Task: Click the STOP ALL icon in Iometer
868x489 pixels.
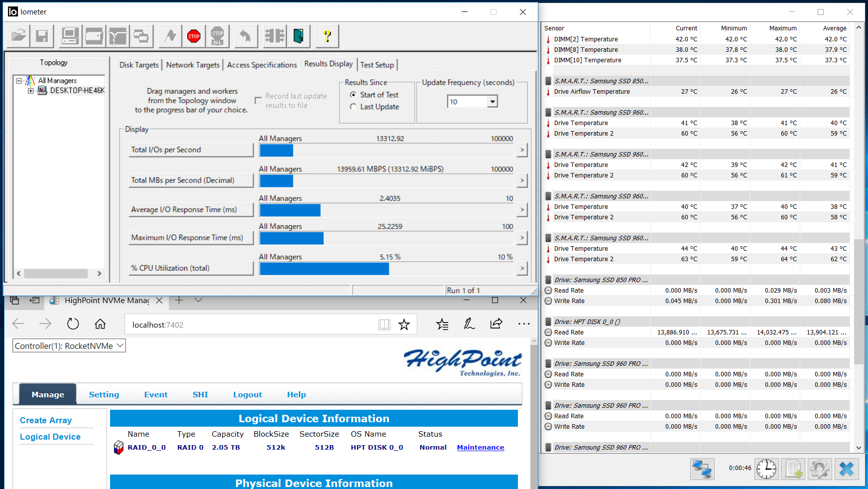Action: pyautogui.click(x=218, y=36)
